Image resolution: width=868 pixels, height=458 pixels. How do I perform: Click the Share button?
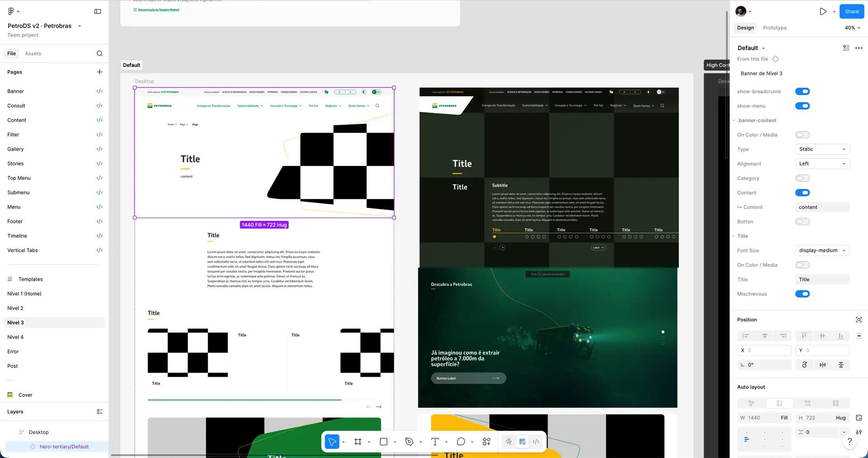852,11
